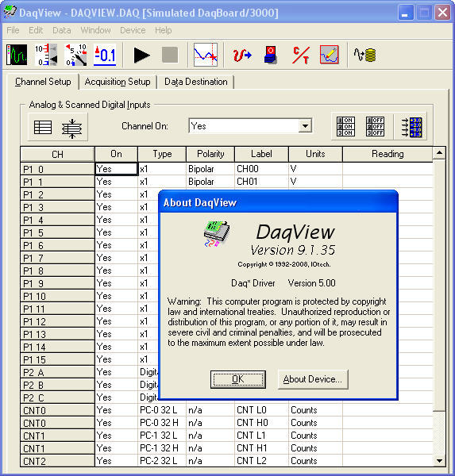Open the counter/timer C/T icon
455x476 pixels.
(x=301, y=55)
